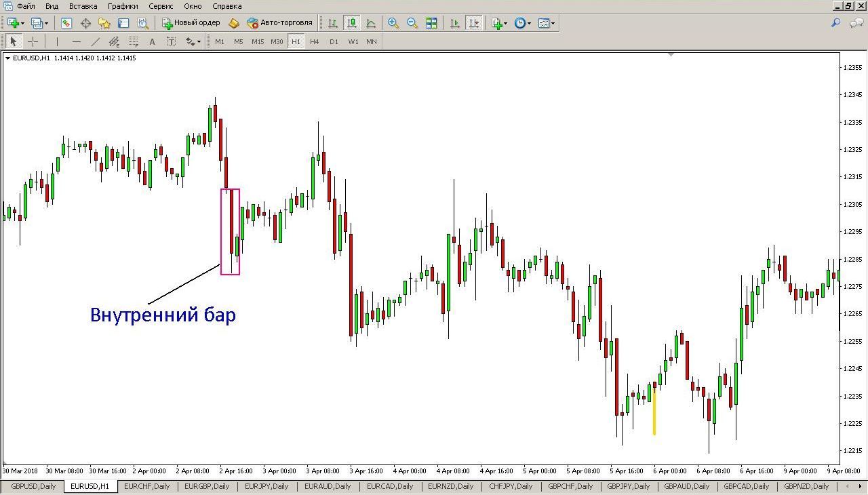Toggle the Market Watch window icon
Viewport: 868px width, 495px height.
coord(66,23)
